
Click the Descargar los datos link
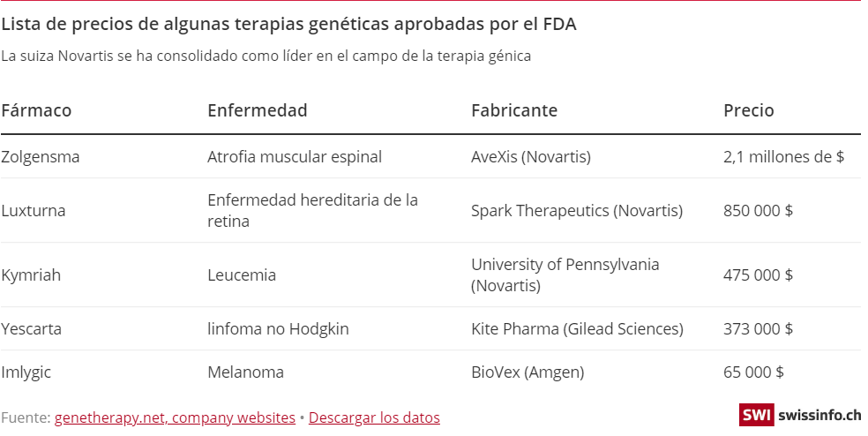click(x=374, y=417)
